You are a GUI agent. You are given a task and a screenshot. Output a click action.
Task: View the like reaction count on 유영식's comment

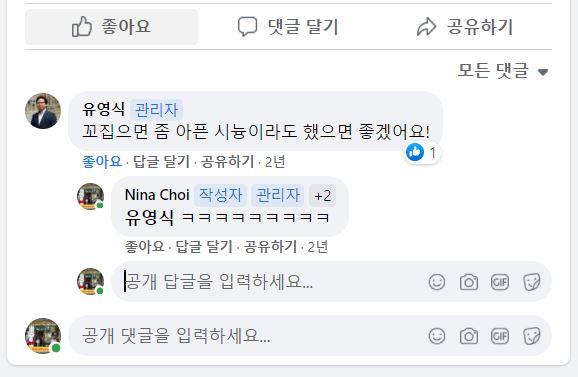[422, 153]
